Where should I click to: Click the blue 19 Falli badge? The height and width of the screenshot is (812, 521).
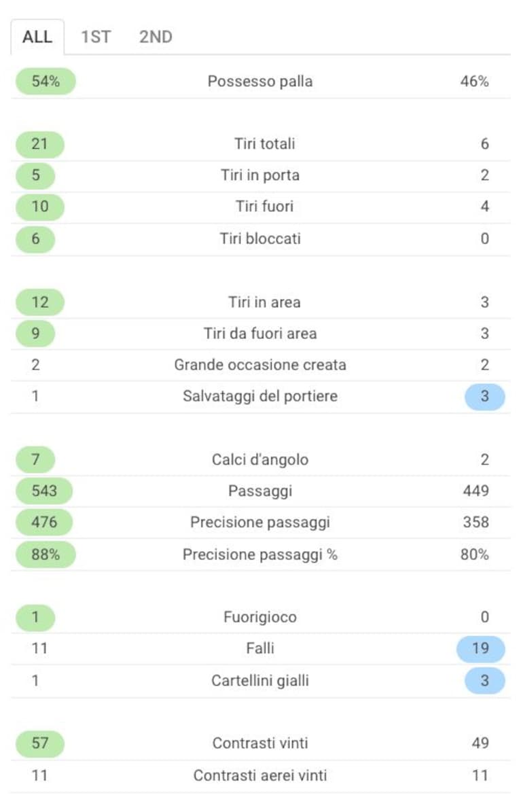(481, 648)
